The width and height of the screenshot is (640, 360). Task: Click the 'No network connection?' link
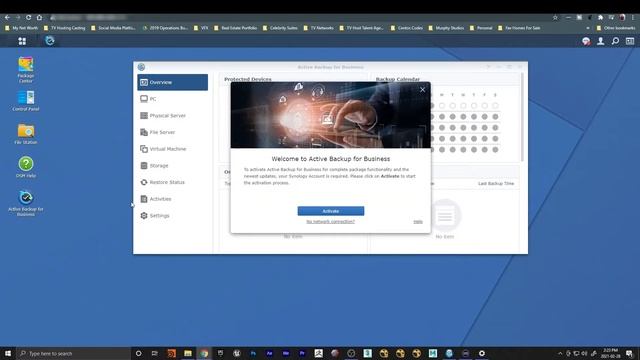pyautogui.click(x=331, y=222)
